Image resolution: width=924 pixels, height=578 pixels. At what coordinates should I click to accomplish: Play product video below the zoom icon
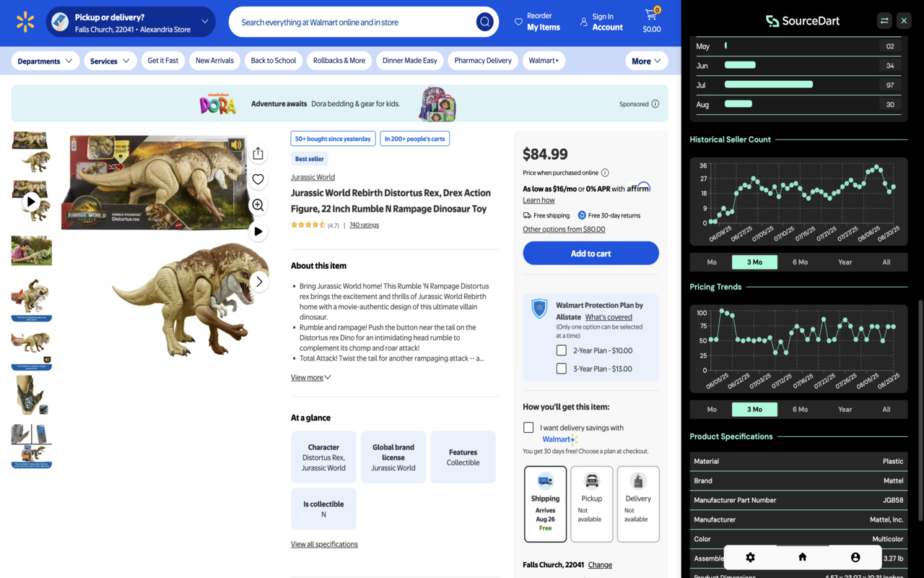(x=258, y=231)
